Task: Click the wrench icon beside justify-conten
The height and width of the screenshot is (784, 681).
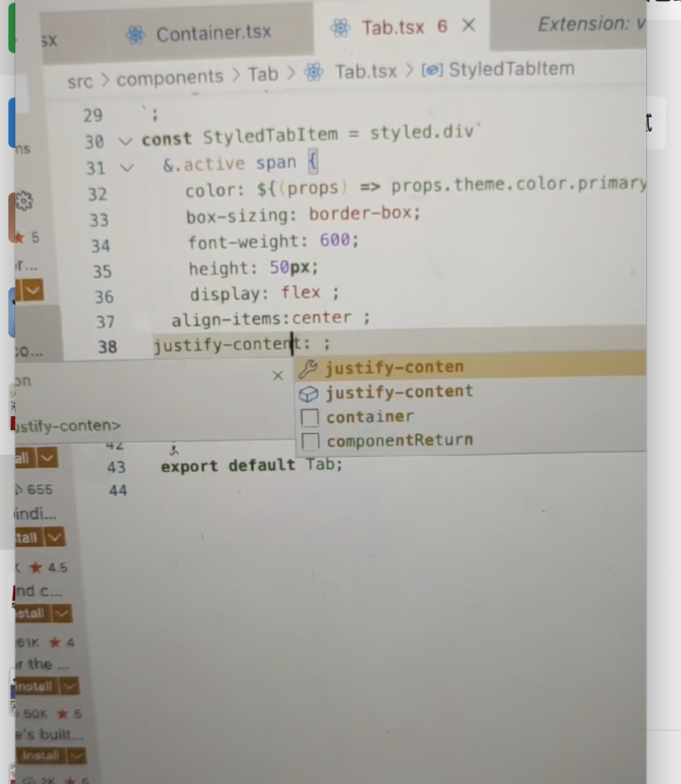Action: (308, 368)
